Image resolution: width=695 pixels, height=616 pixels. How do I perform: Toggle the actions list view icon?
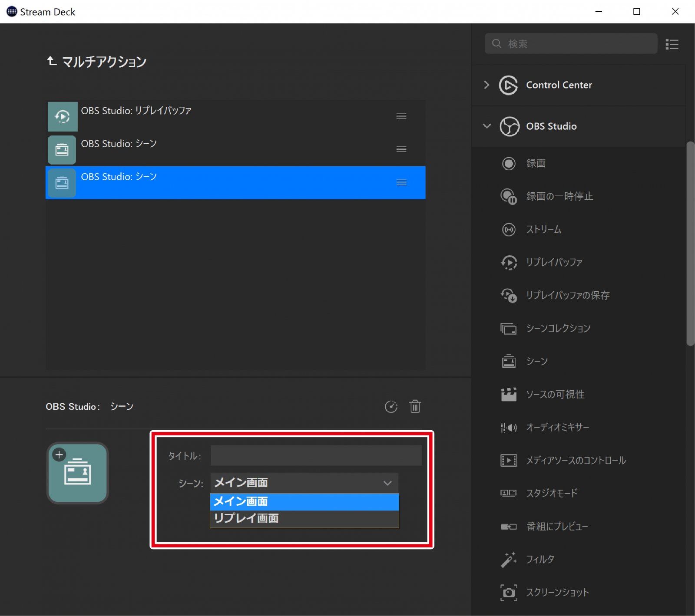pos(672,44)
